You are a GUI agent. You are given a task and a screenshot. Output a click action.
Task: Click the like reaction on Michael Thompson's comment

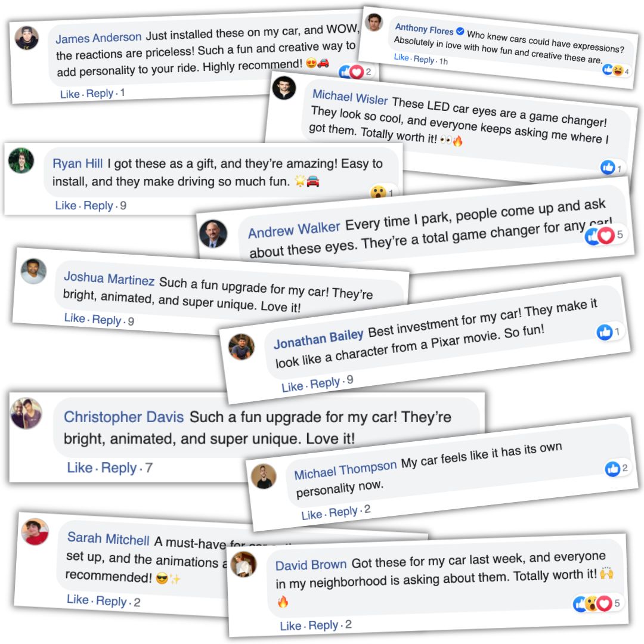pyautogui.click(x=612, y=469)
